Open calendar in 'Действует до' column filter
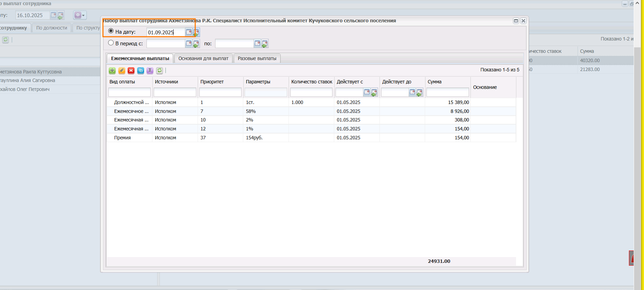 (412, 92)
